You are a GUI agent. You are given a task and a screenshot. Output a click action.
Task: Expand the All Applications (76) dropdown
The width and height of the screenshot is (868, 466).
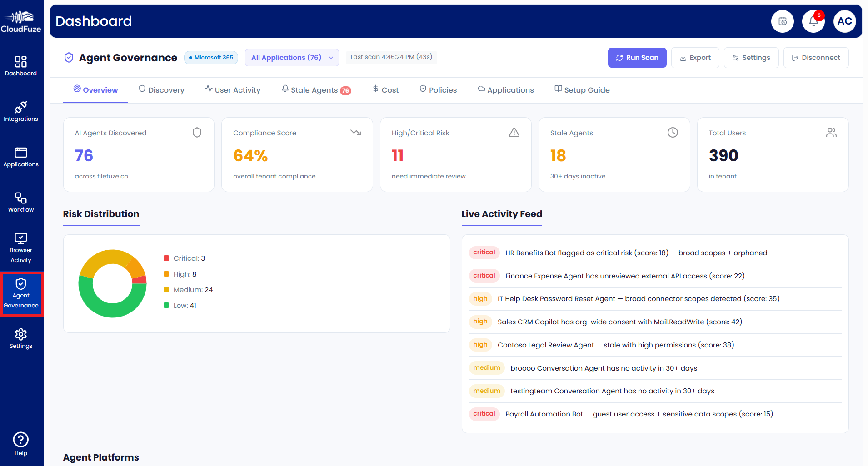click(292, 58)
